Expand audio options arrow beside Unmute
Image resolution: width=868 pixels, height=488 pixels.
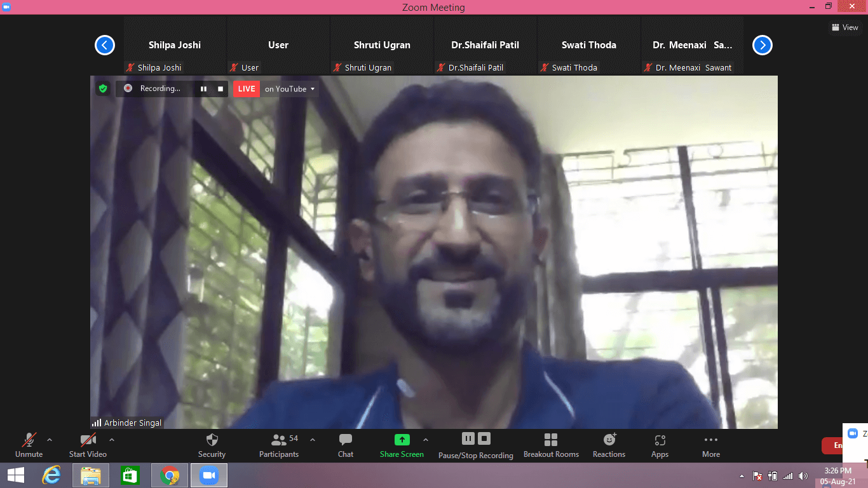coord(50,440)
